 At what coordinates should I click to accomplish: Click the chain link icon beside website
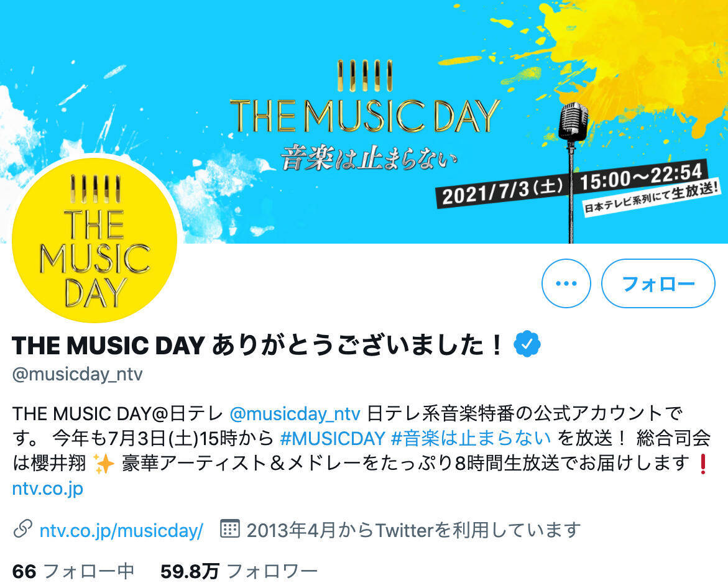22,530
